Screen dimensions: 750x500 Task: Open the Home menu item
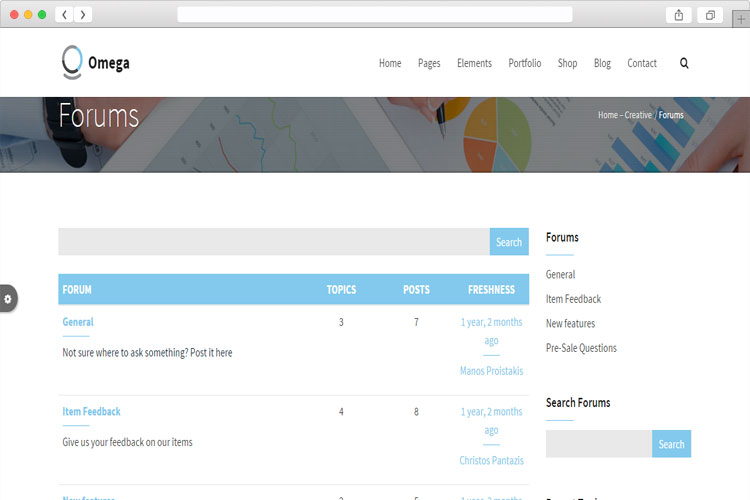tap(390, 63)
